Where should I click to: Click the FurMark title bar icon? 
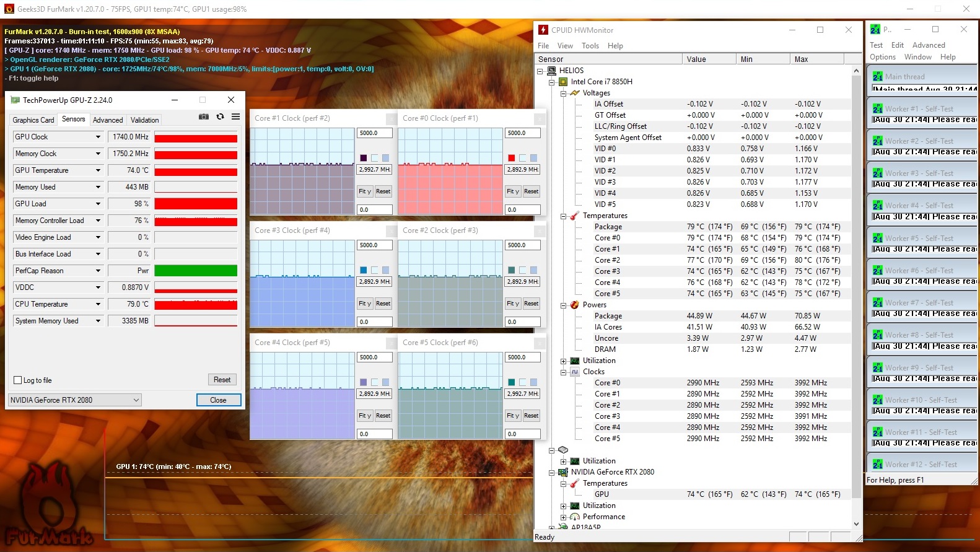[9, 9]
